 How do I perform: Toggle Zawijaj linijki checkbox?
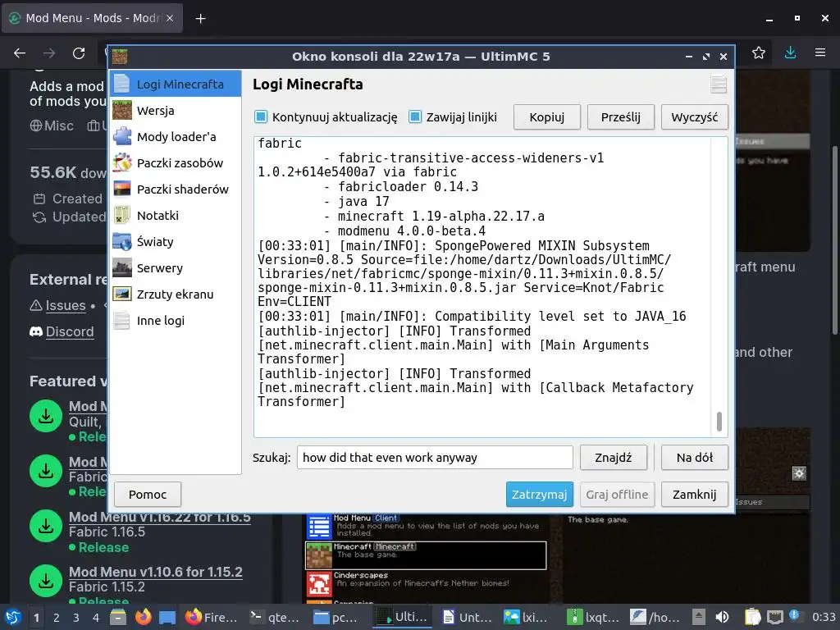click(415, 116)
